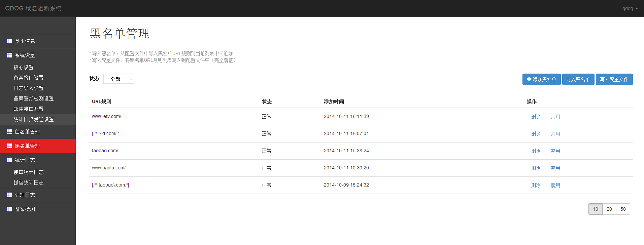Image resolution: width=644 pixels, height=245 pixels.
Task: Go to 处理日志
Action: pos(38,195)
